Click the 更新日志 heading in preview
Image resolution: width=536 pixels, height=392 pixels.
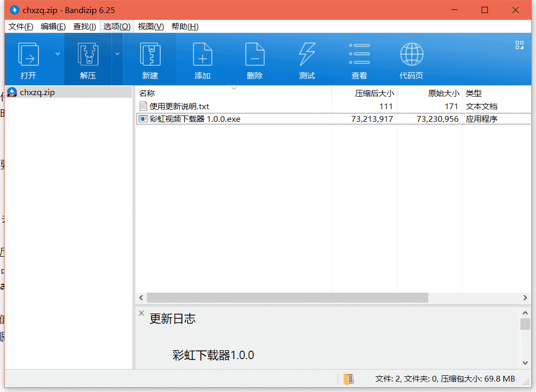click(172, 319)
